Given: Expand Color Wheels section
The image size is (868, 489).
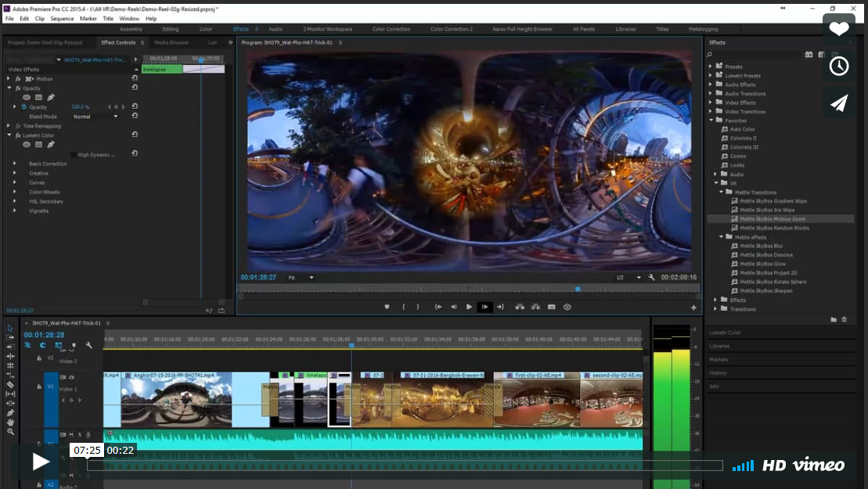Looking at the screenshot, I should (x=15, y=192).
